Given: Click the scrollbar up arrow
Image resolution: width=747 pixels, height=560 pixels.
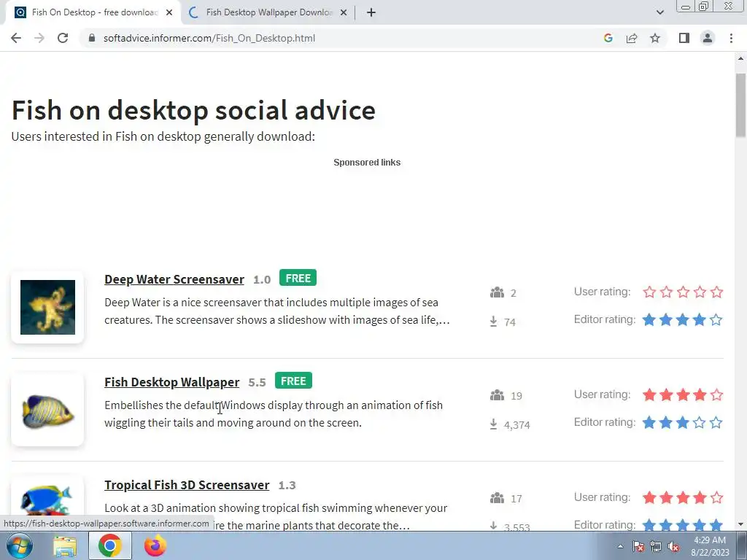Looking at the screenshot, I should (x=740, y=58).
